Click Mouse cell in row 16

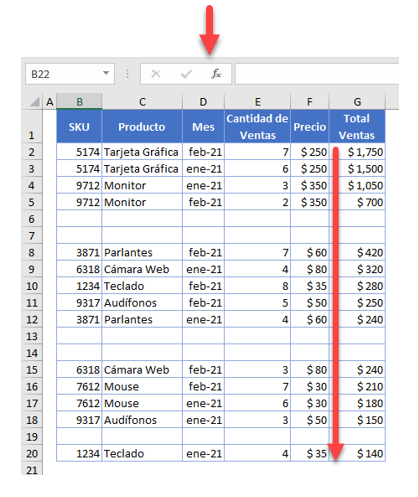pos(142,386)
